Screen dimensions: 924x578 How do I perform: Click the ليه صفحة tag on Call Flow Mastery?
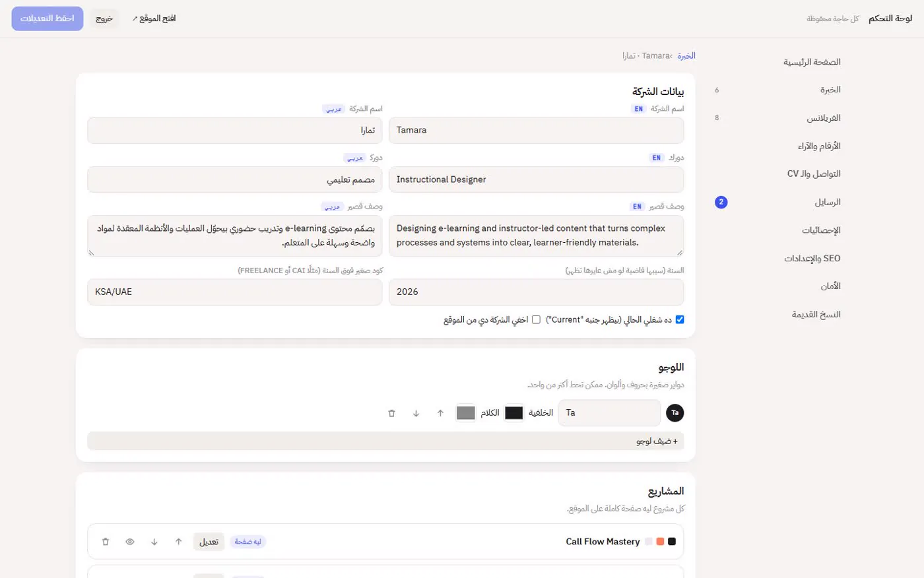(x=248, y=542)
